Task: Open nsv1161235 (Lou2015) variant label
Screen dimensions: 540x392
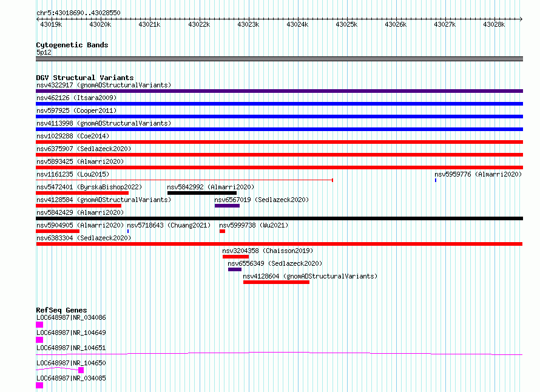Action: (73, 174)
